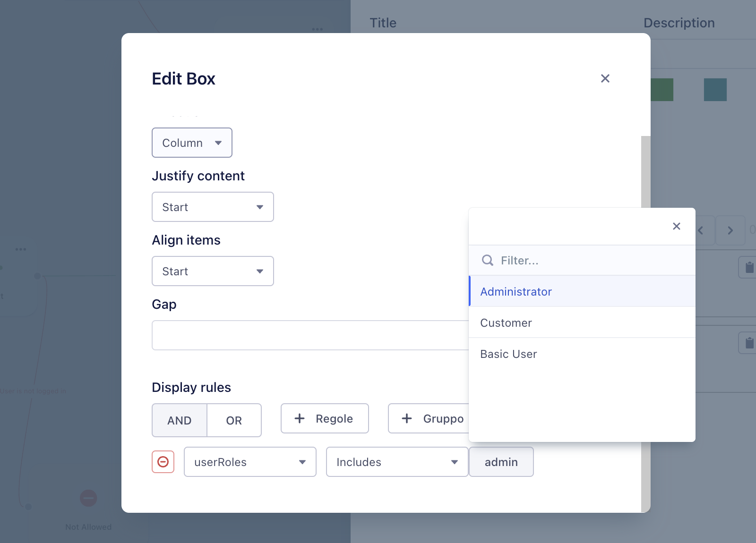Click the green color swatch
This screenshot has width=756, height=543.
(661, 90)
